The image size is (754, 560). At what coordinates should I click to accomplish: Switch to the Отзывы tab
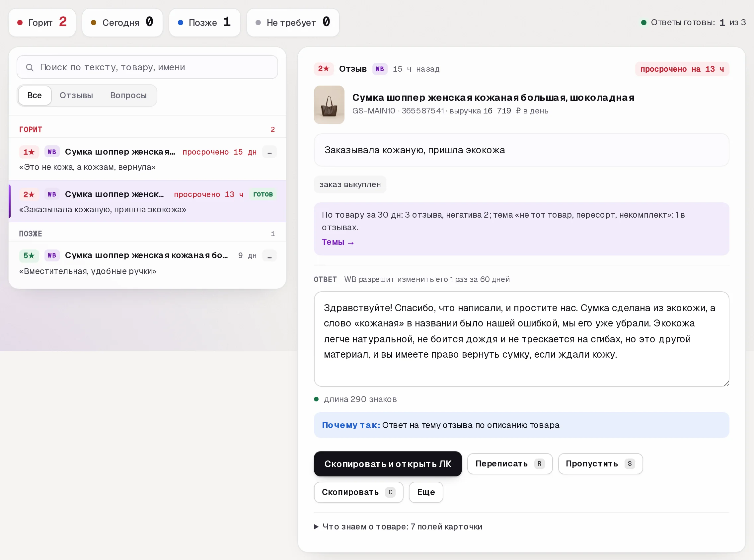(x=76, y=96)
